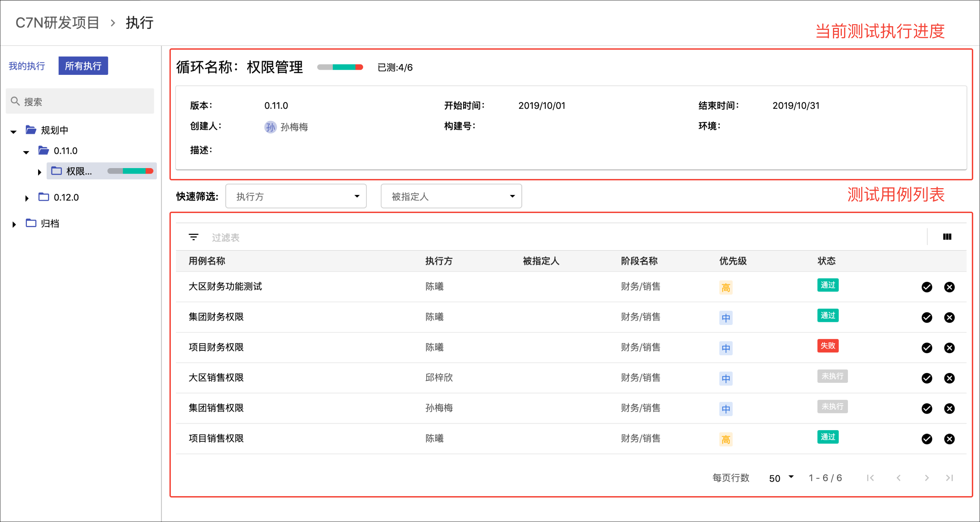Open test case 集团财务权限
The height and width of the screenshot is (522, 980).
216,317
